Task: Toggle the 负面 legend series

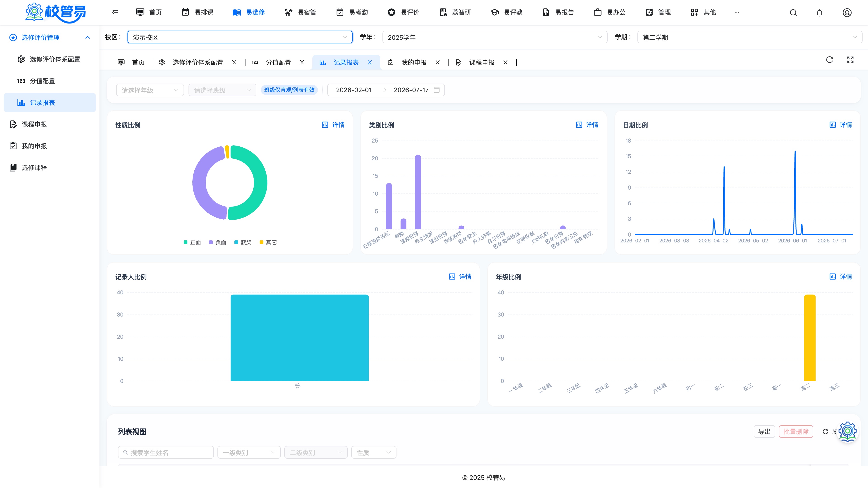Action: click(217, 242)
